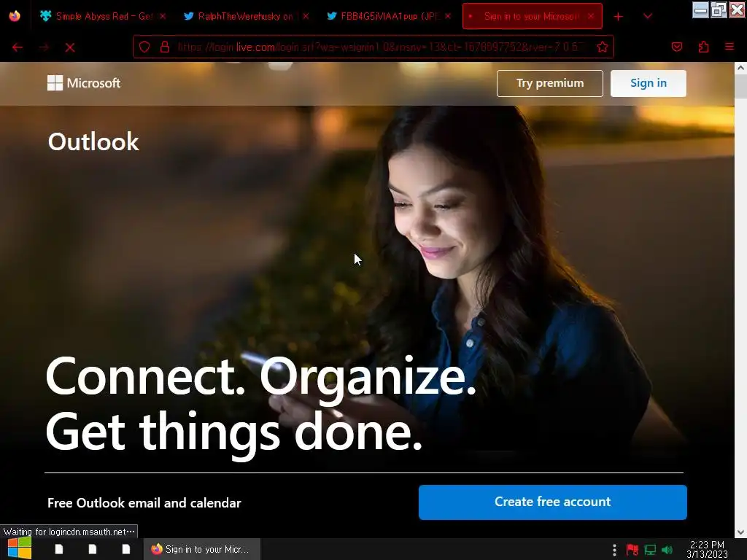Open a new tab with plus button
This screenshot has width=747, height=560.
click(x=619, y=17)
